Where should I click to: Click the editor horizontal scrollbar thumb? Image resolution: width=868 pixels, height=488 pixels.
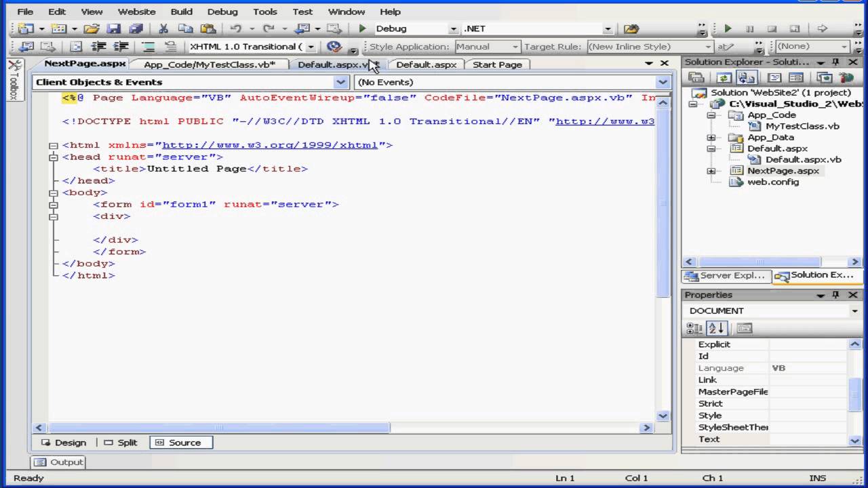220,428
